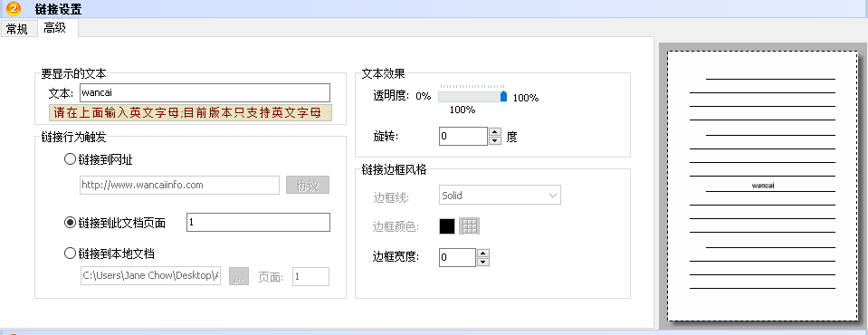This screenshot has width=868, height=335.
Task: Select the 链接到本地文档 radio button
Action: [x=71, y=254]
